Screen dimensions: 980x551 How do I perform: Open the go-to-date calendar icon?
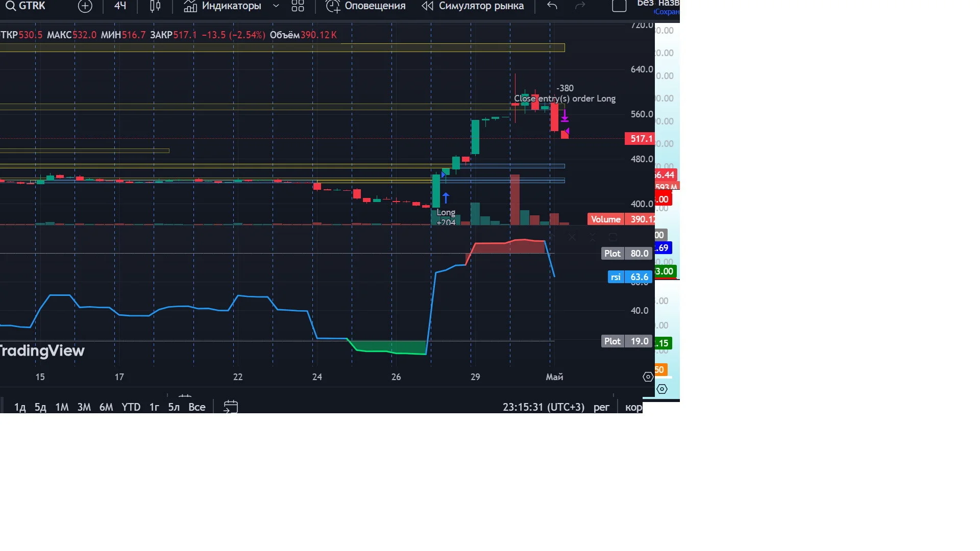click(x=231, y=407)
